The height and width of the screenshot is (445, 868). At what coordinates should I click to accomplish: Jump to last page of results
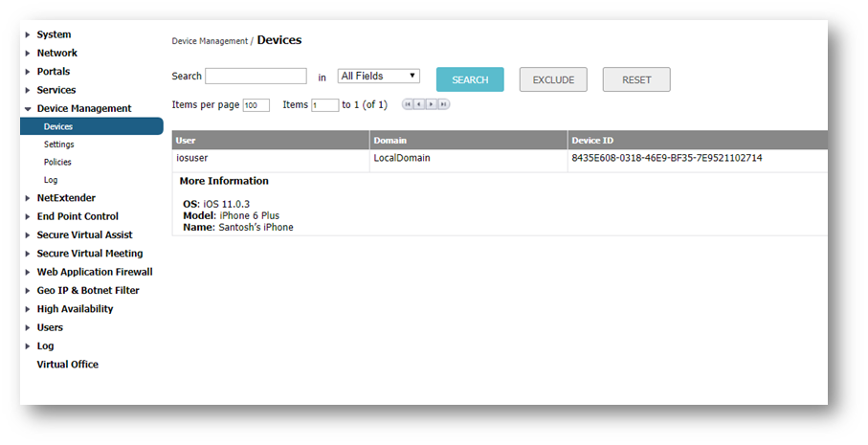pyautogui.click(x=443, y=104)
